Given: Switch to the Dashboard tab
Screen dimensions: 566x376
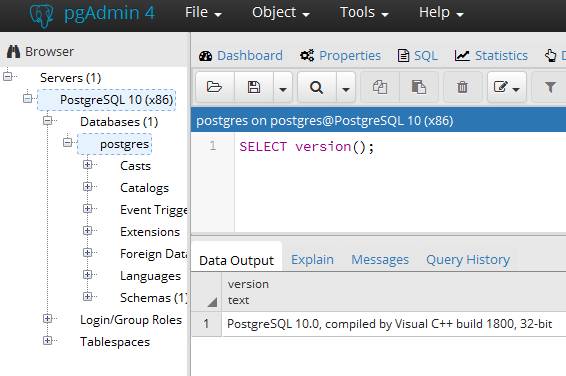Looking at the screenshot, I should click(x=241, y=56).
